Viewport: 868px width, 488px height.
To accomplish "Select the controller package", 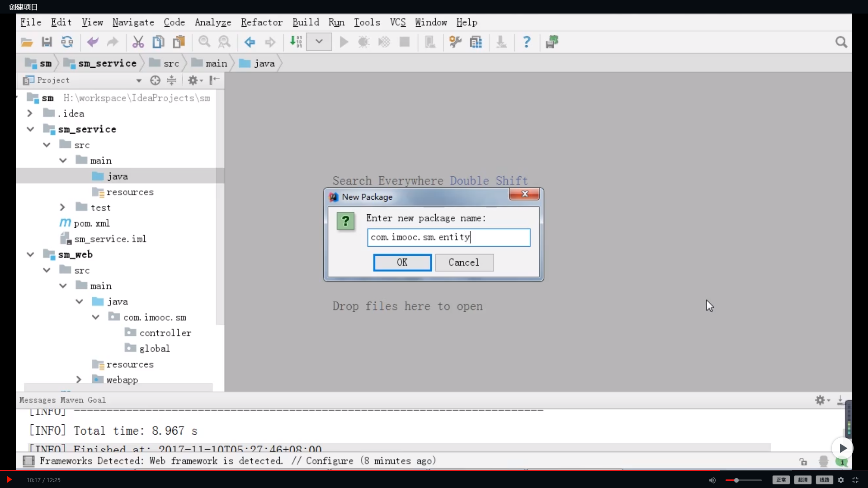I will point(158,333).
